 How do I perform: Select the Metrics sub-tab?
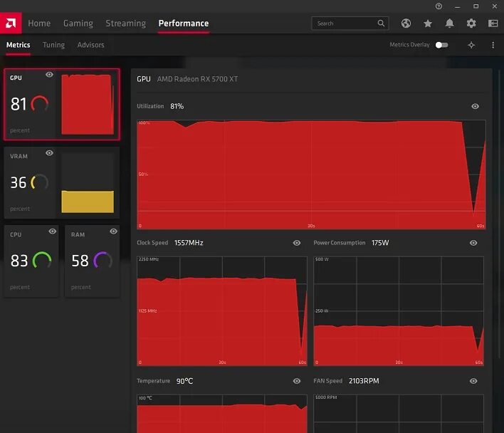tap(19, 45)
